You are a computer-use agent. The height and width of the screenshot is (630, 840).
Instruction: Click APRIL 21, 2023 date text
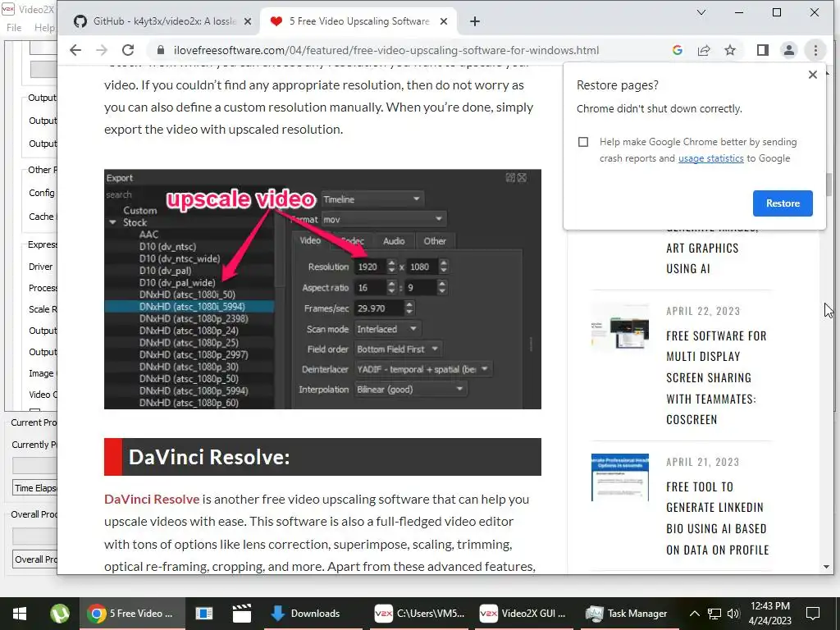pos(703,463)
